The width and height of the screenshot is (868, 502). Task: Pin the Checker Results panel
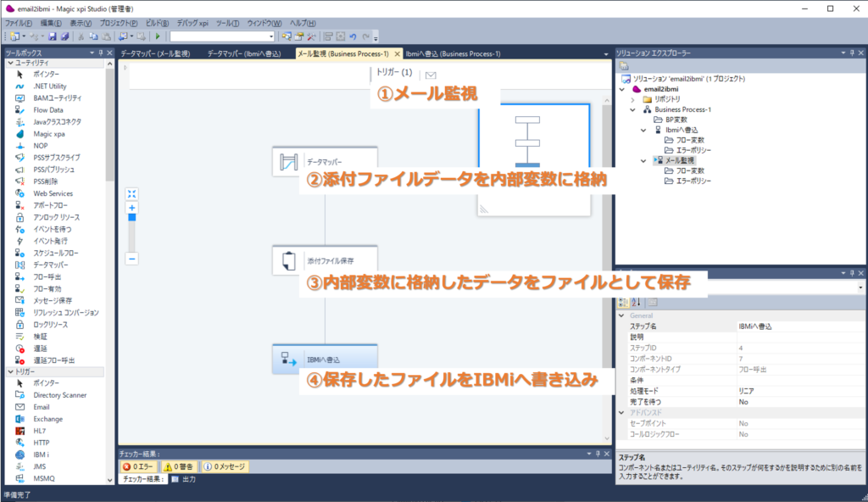598,454
